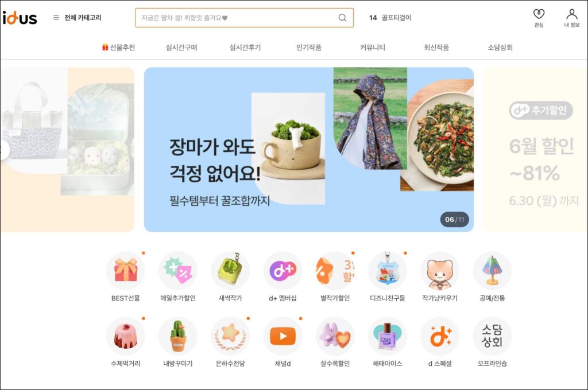Select 수제먹거리 cake icon
Viewport: 588px width, 390px height.
126,336
